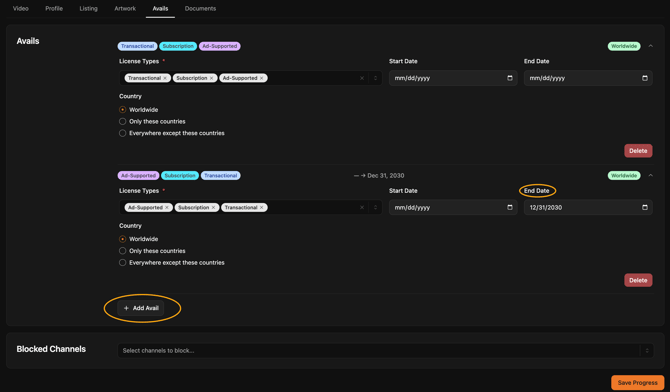Click first avail Start Date field

tap(453, 78)
